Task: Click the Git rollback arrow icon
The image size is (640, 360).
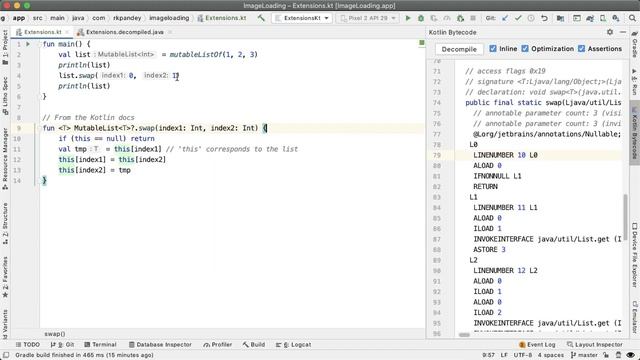Action: [544, 18]
